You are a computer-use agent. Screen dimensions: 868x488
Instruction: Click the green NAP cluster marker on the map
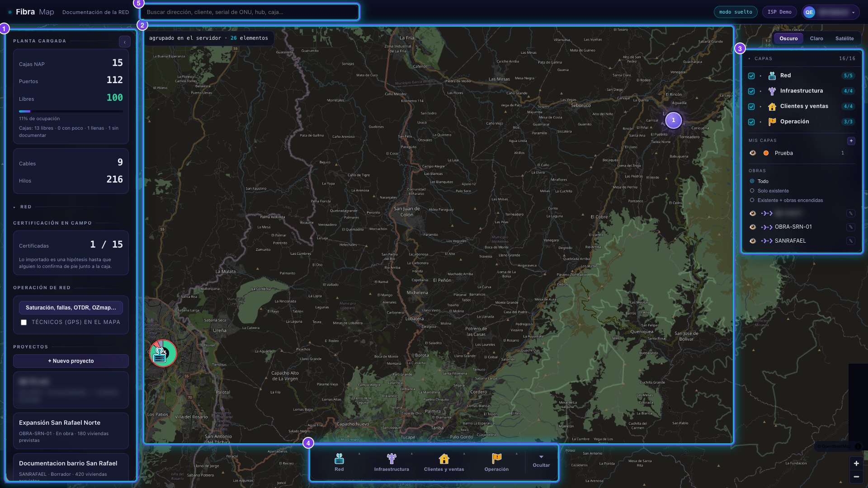(163, 353)
